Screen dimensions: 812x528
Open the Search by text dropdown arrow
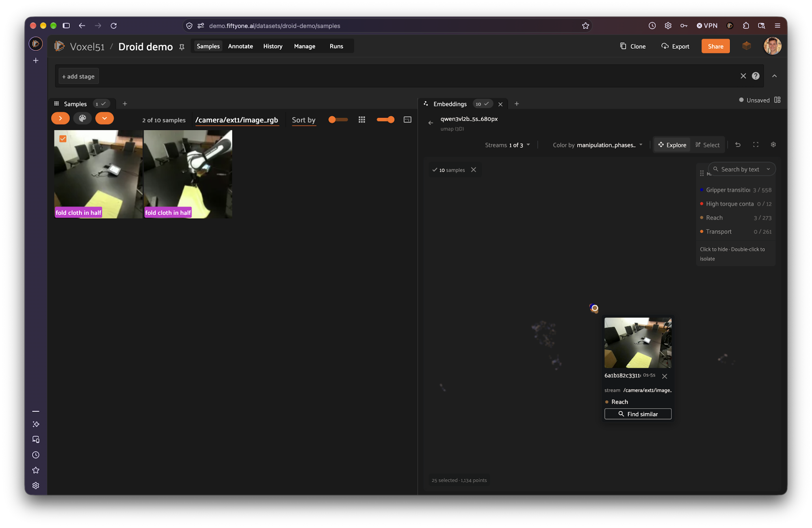[x=768, y=169]
